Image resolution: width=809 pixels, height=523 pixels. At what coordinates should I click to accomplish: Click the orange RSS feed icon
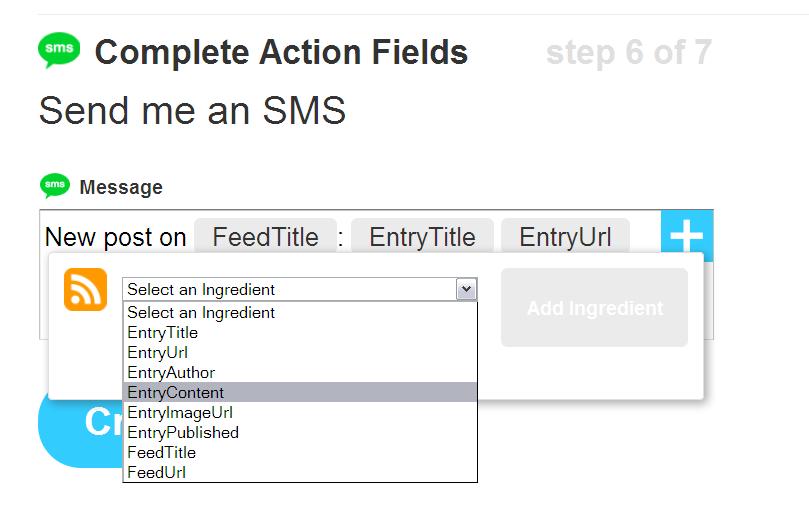85,289
